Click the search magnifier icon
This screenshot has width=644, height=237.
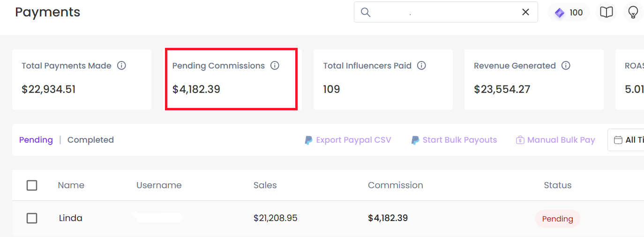tap(365, 12)
